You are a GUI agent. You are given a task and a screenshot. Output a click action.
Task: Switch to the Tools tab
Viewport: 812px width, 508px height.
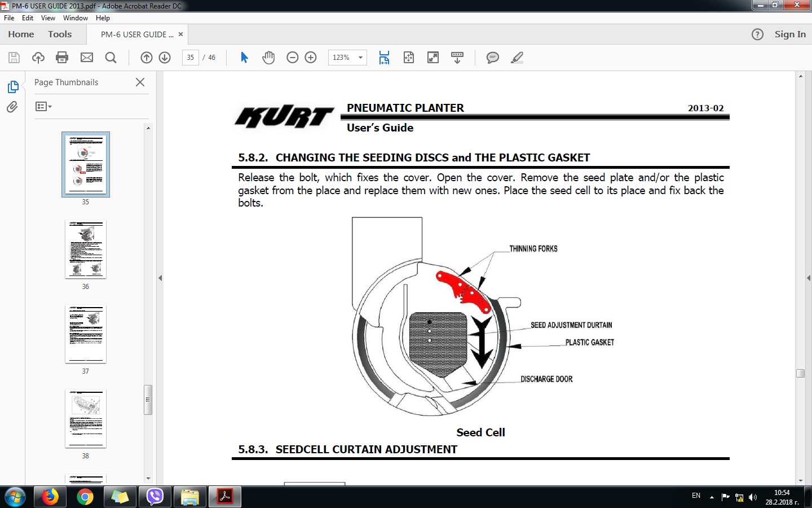point(60,34)
